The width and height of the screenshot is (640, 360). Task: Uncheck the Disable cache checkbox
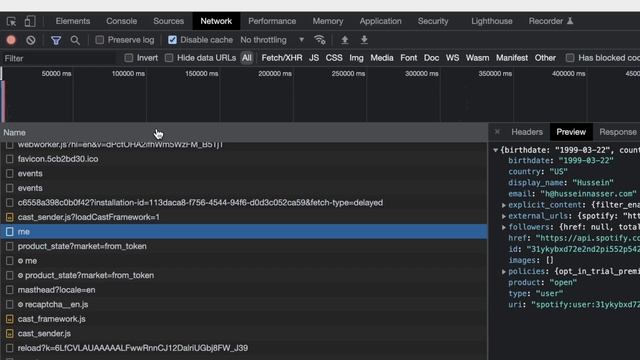pos(172,40)
